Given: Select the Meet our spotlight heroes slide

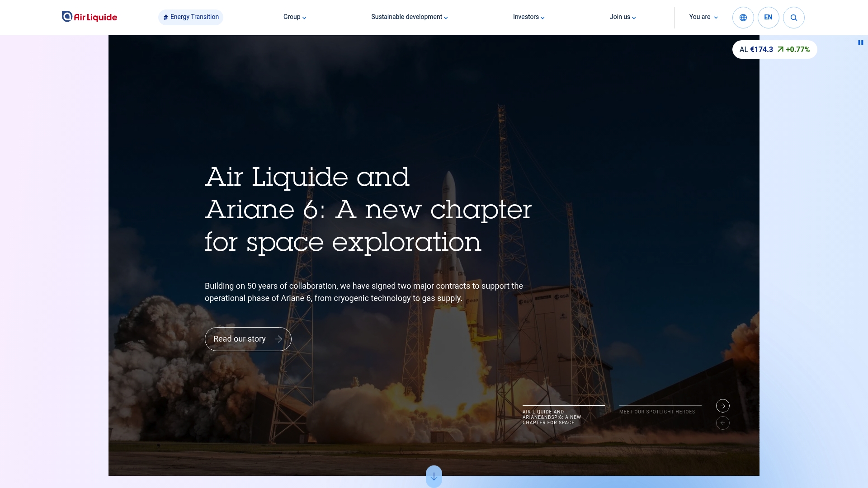Looking at the screenshot, I should (660, 410).
